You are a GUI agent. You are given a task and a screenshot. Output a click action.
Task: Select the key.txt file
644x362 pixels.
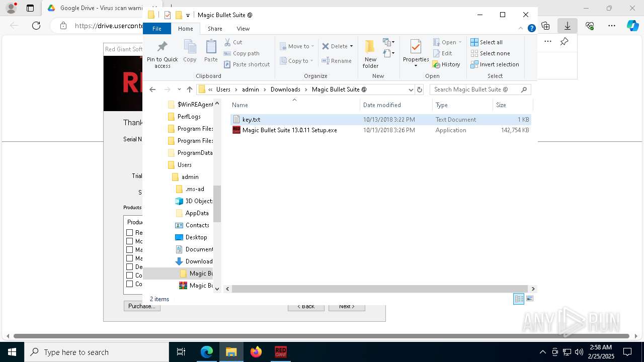click(x=380, y=120)
